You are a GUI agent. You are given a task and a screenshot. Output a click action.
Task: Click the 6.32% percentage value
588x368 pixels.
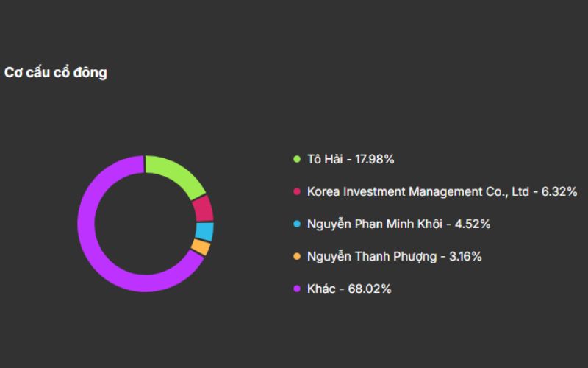[562, 191]
